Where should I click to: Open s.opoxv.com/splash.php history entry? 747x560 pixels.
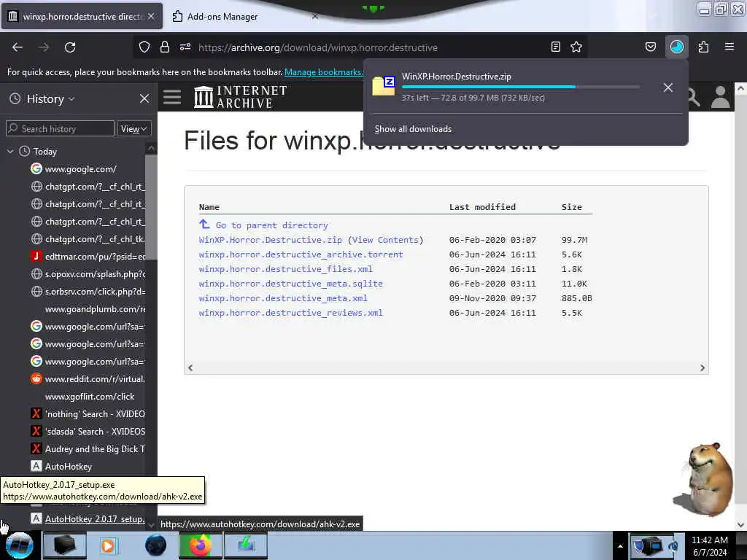pos(88,274)
